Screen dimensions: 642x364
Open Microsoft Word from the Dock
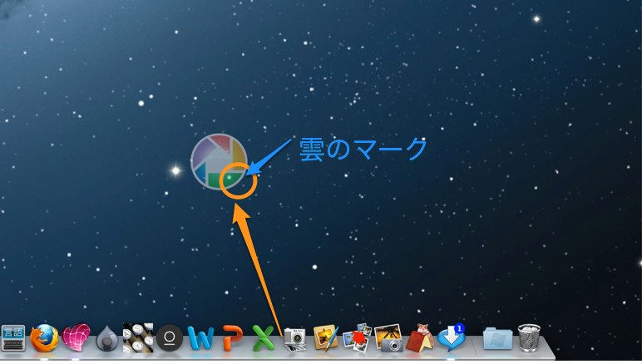tap(200, 338)
